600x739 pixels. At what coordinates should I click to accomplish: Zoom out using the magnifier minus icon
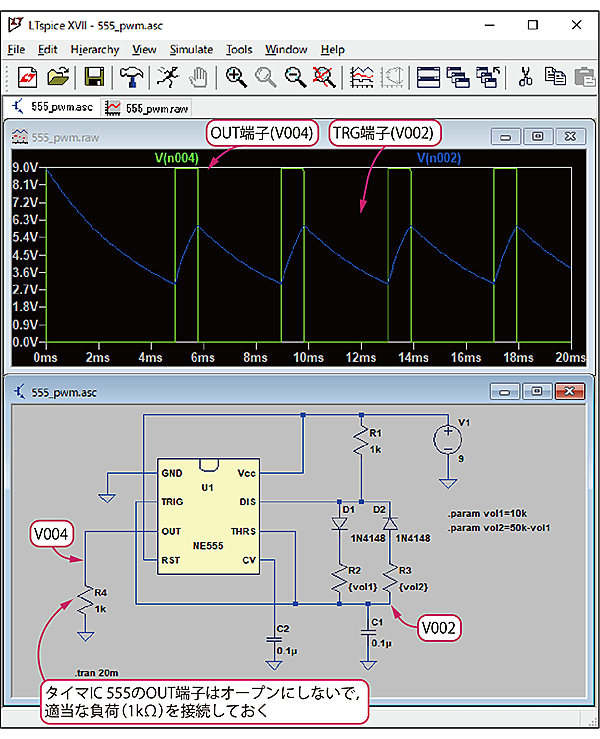point(295,76)
